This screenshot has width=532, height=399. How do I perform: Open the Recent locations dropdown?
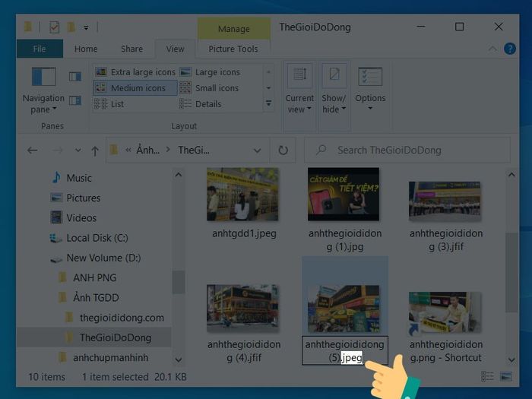click(x=78, y=150)
